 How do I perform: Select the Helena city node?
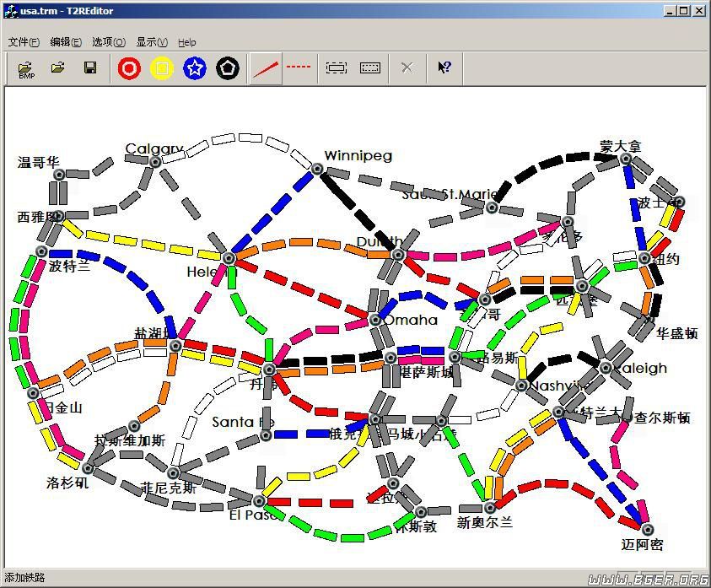tap(229, 258)
